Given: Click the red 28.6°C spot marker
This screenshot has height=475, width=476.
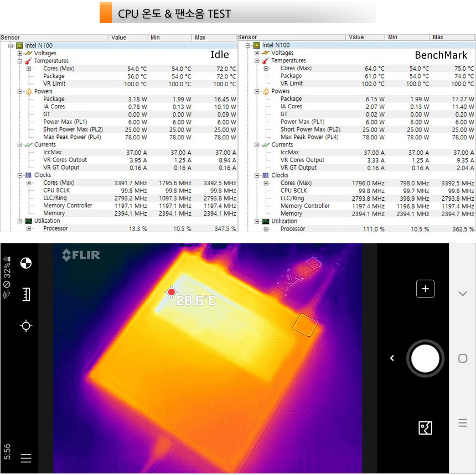Looking at the screenshot, I should pos(172,291).
